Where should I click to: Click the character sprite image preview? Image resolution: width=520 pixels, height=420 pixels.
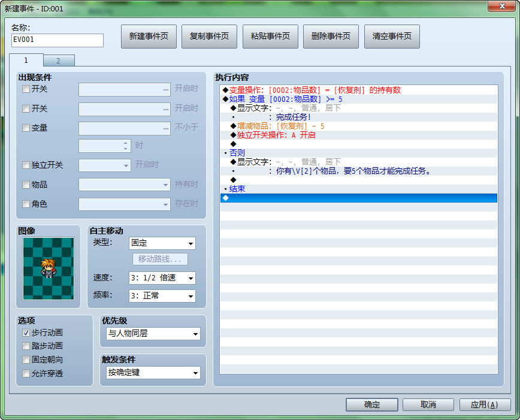coord(49,268)
